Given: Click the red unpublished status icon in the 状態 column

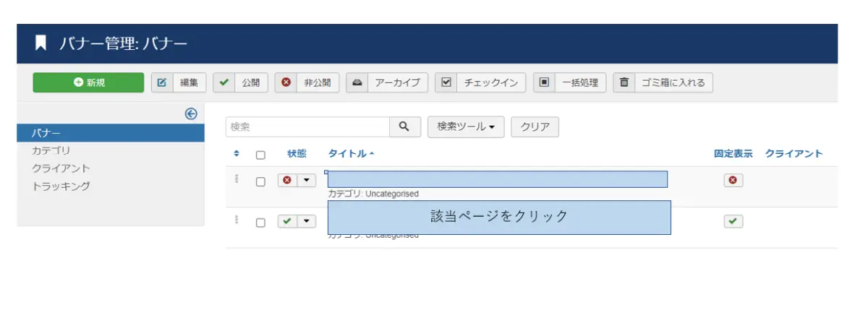Looking at the screenshot, I should coord(287,181).
